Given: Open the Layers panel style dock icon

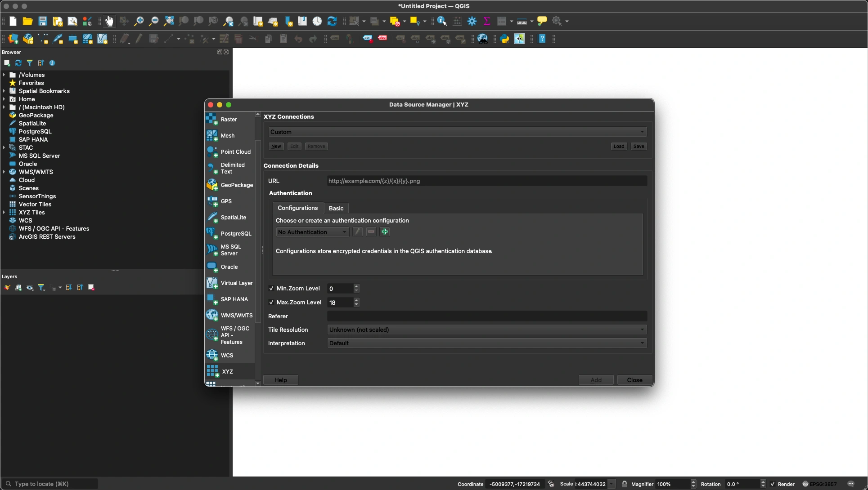Looking at the screenshot, I should [x=7, y=287].
